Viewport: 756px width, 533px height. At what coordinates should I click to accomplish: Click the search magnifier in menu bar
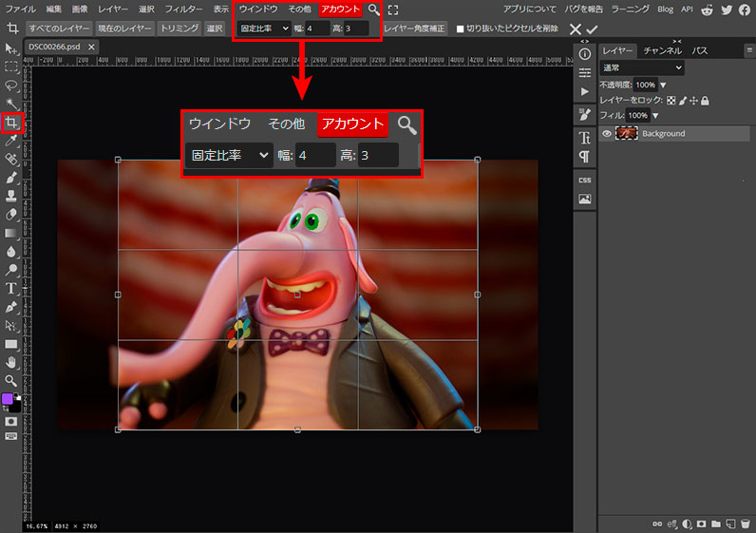pyautogui.click(x=373, y=10)
